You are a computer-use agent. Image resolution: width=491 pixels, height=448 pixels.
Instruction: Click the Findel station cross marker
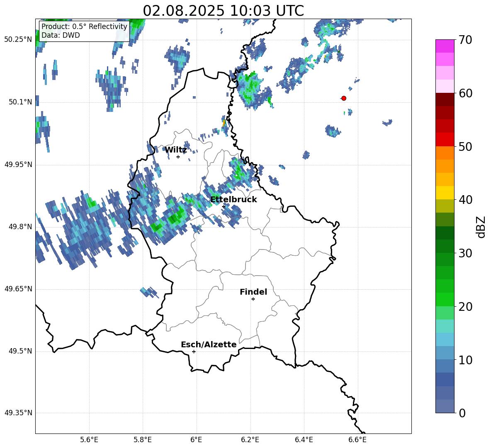pos(253,299)
